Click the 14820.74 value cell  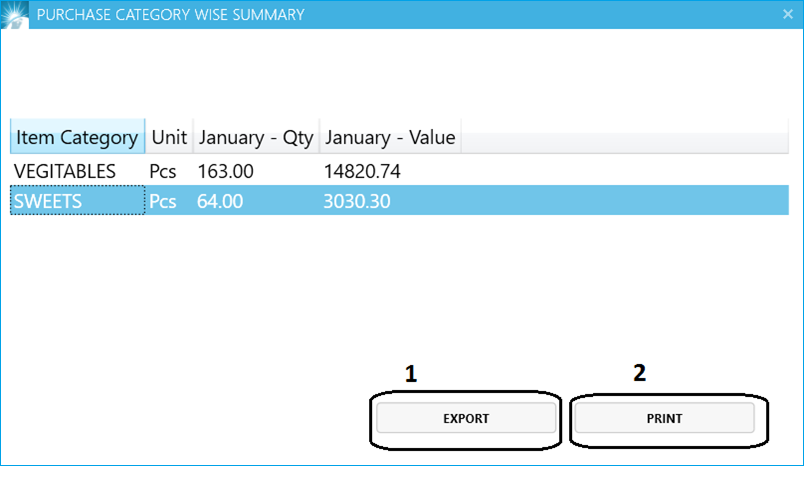coord(362,171)
